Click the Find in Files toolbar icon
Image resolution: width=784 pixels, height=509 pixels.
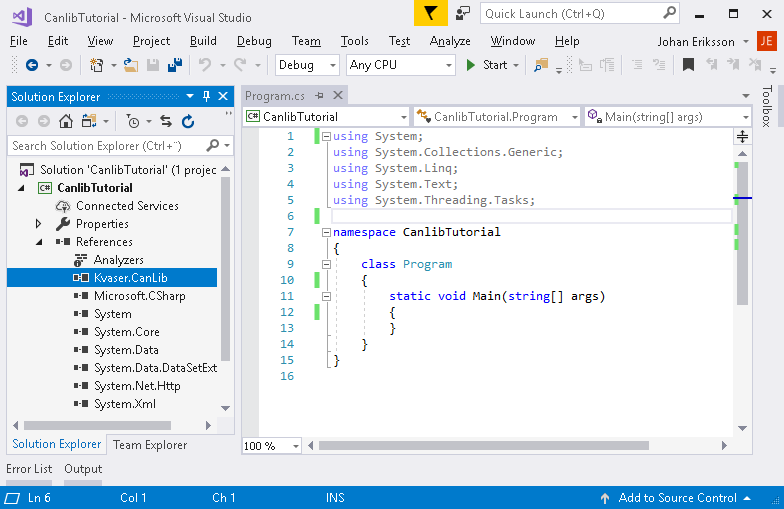click(x=541, y=65)
